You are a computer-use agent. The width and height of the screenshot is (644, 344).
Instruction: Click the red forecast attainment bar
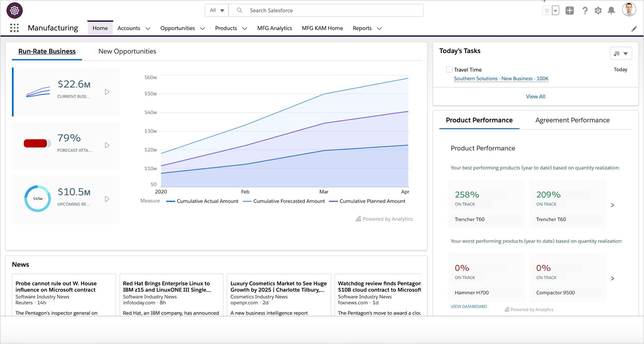(37, 144)
